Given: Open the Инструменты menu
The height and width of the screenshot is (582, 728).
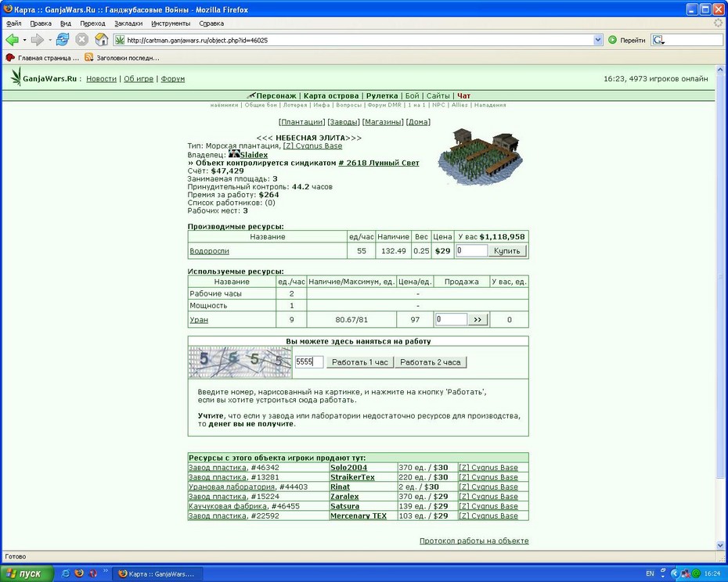Looking at the screenshot, I should tap(171, 23).
